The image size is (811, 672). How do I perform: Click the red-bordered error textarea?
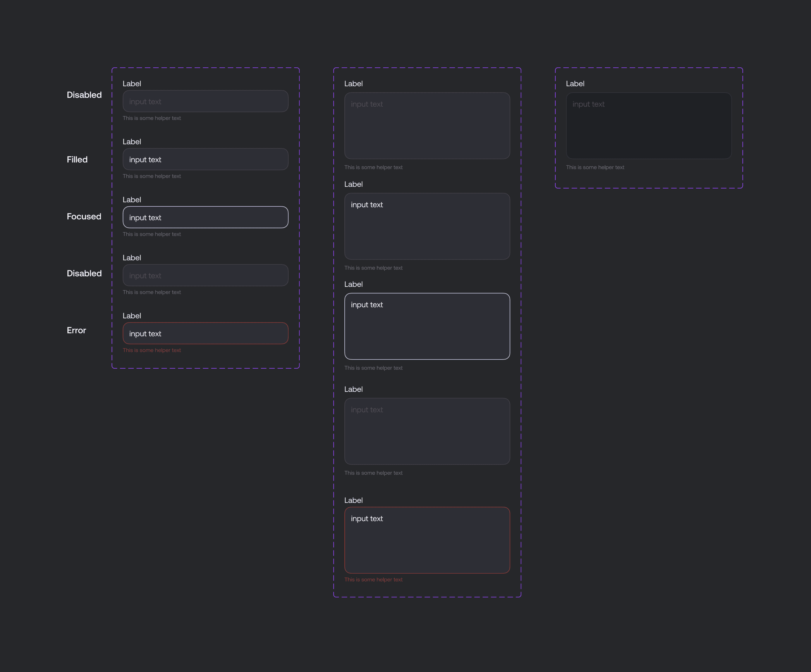click(x=427, y=540)
